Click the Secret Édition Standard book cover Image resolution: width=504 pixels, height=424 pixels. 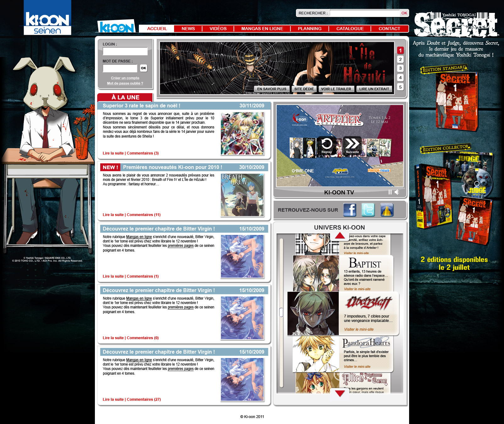tap(456, 101)
